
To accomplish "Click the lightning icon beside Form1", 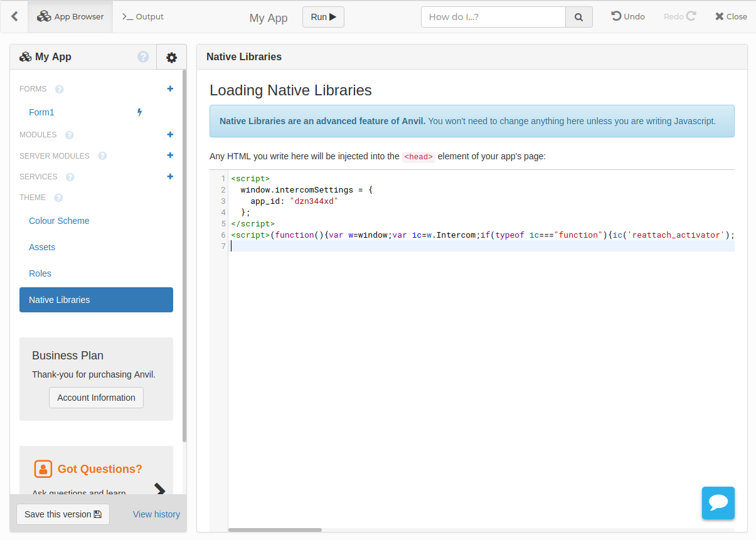I will pyautogui.click(x=139, y=112).
